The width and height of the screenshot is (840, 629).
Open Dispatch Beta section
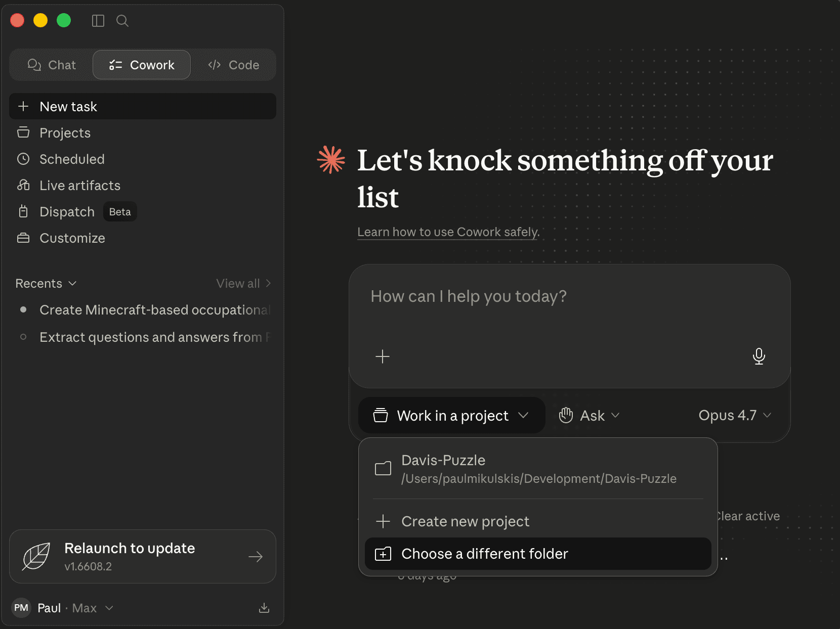143,211
